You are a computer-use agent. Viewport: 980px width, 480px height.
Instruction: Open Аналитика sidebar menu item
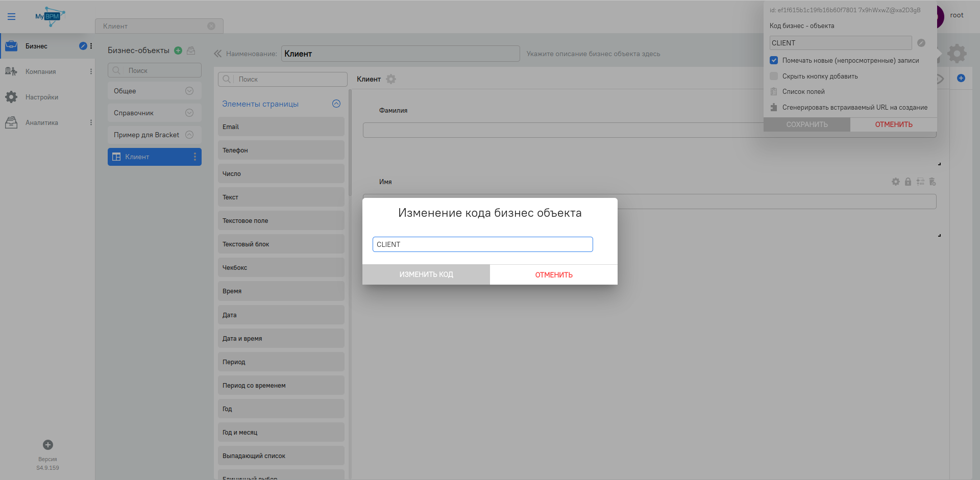click(42, 122)
